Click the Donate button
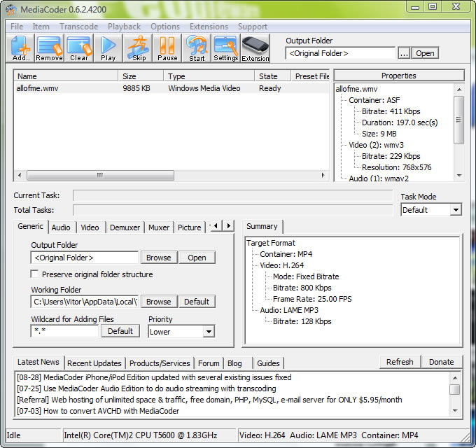Viewport: 476px width, 448px height. [x=442, y=362]
